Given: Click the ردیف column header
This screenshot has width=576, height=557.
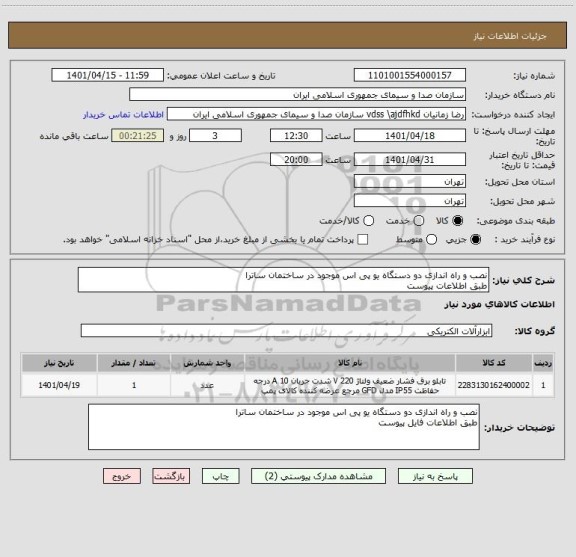Looking at the screenshot, I should [x=543, y=363].
